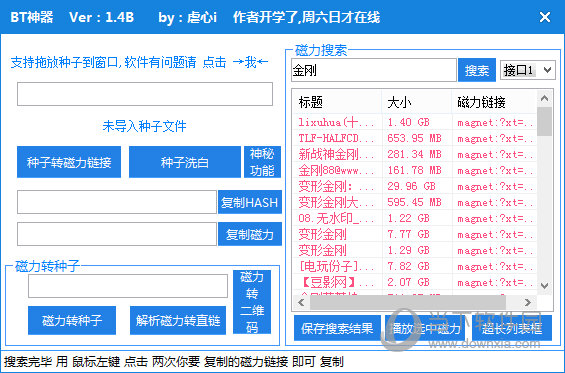Image resolution: width=565 pixels, height=373 pixels.
Task: Select the TLF-HALFCD... result row
Action: click(414, 138)
